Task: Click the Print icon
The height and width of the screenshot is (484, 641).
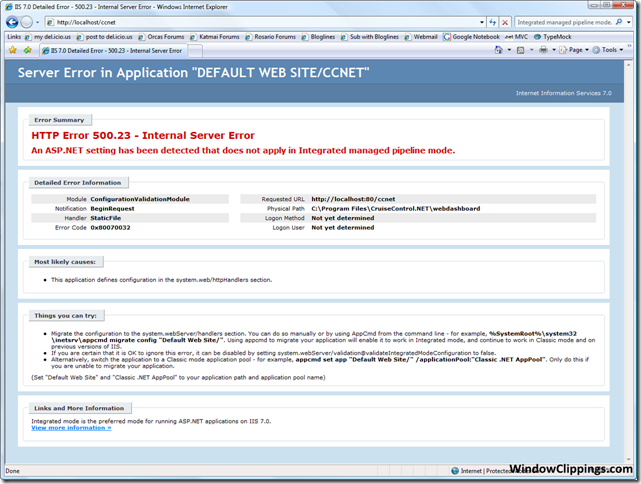Action: (543, 50)
